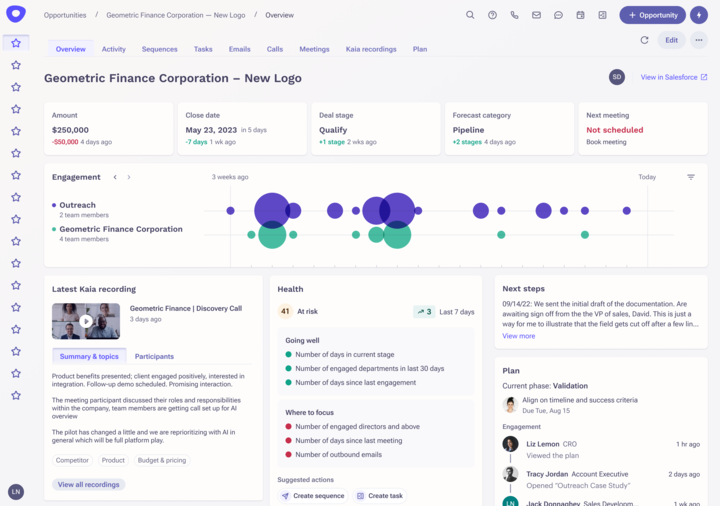The height and width of the screenshot is (506, 720).
Task: Click Liz Lemon's avatar in Plan
Action: 510,444
